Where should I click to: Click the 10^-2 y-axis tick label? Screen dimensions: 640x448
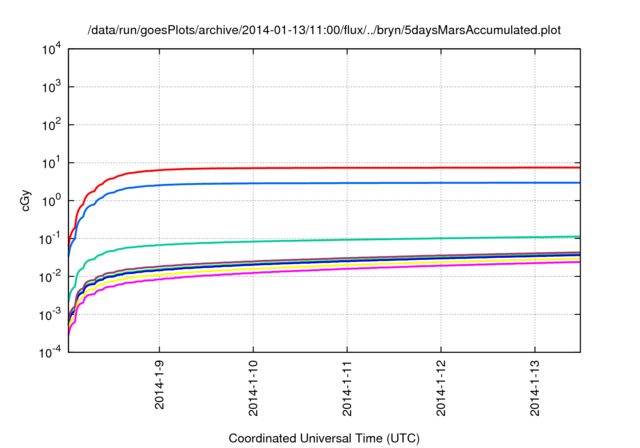click(50, 276)
